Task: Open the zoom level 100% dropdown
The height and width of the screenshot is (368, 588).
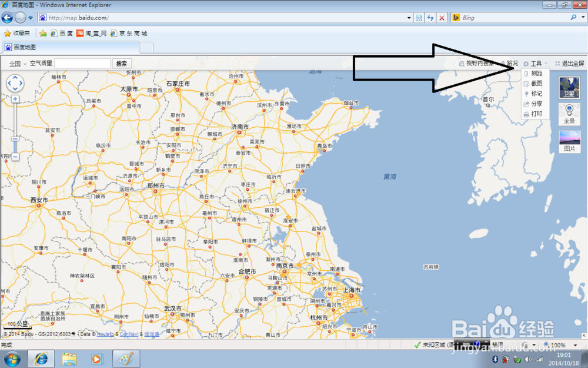Action: [575, 345]
